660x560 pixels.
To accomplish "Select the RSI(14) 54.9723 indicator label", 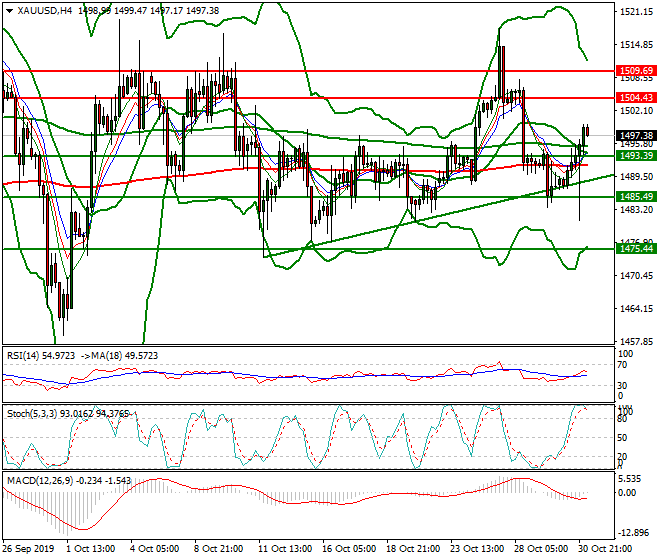I will [x=41, y=356].
